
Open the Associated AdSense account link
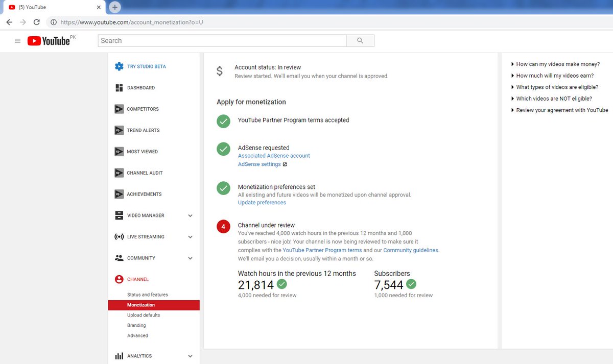pyautogui.click(x=274, y=156)
